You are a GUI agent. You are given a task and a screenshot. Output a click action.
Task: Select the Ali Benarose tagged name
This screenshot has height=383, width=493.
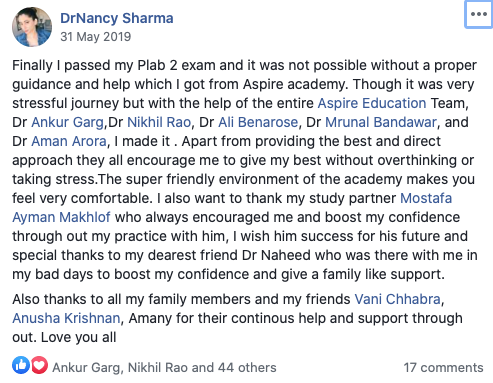tap(258, 122)
